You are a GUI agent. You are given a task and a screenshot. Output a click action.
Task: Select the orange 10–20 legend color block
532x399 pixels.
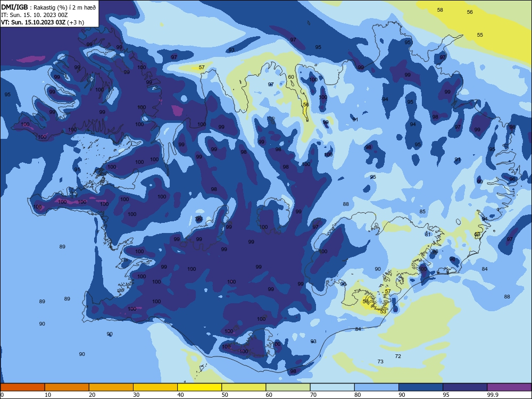(x=67, y=387)
